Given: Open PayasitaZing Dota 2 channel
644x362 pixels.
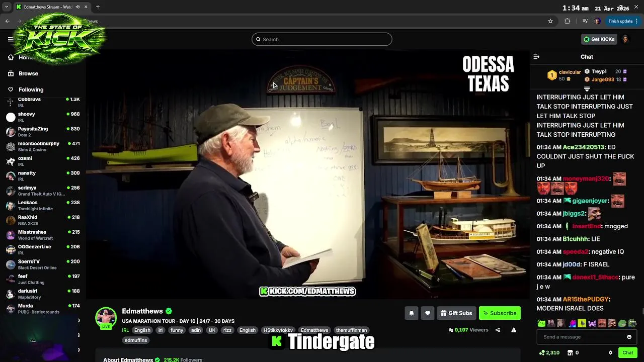Looking at the screenshot, I should point(43,132).
